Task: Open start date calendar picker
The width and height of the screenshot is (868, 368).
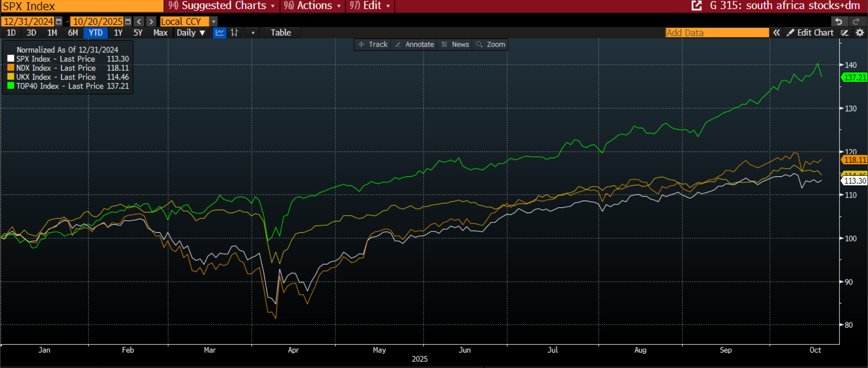Action: click(x=59, y=22)
